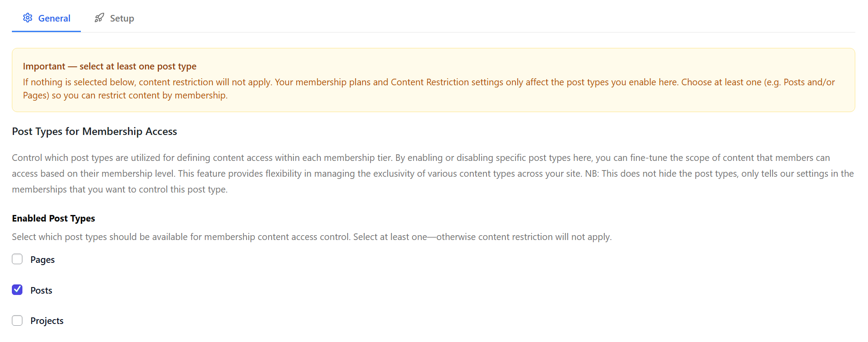
Task: Click inside the yellow warning banner
Action: tap(433, 80)
